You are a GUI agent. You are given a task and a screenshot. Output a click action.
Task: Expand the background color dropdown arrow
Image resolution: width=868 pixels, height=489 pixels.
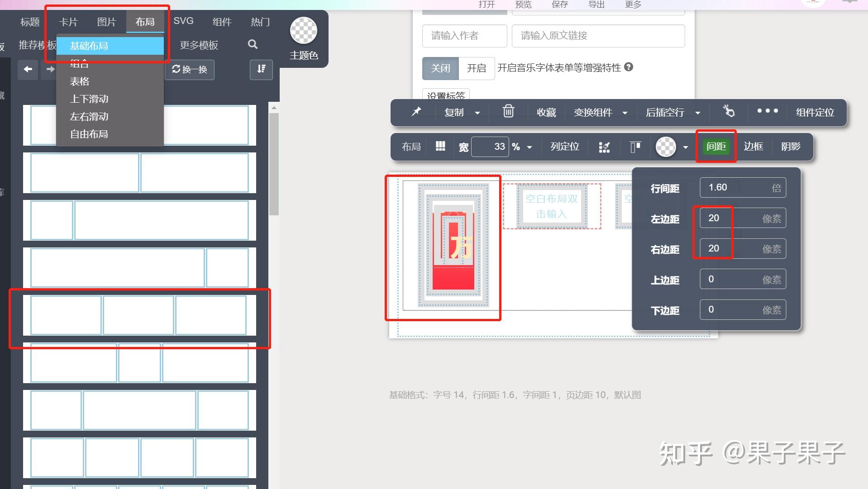[x=685, y=147]
